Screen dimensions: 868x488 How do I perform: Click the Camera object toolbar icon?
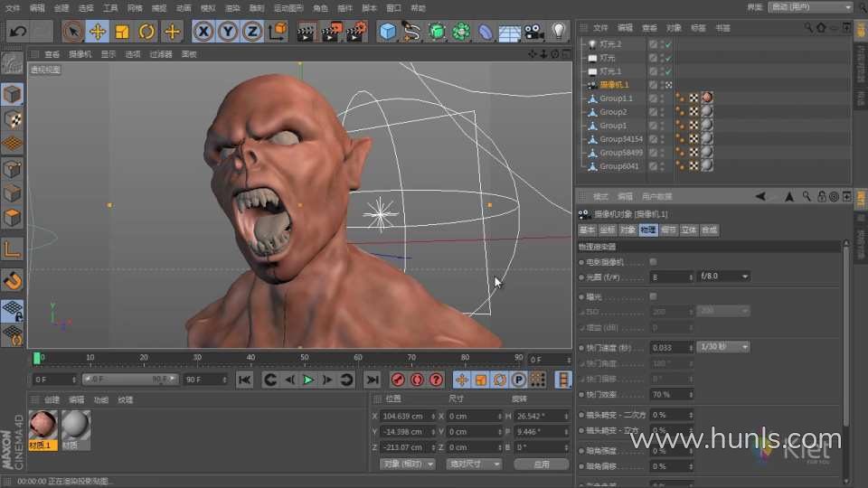click(534, 32)
